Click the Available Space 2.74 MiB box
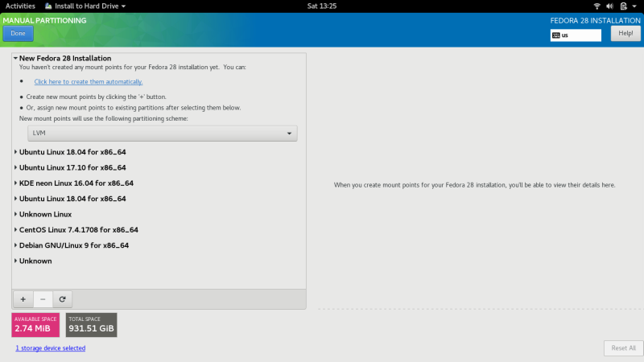The width and height of the screenshot is (644, 362). [x=35, y=325]
